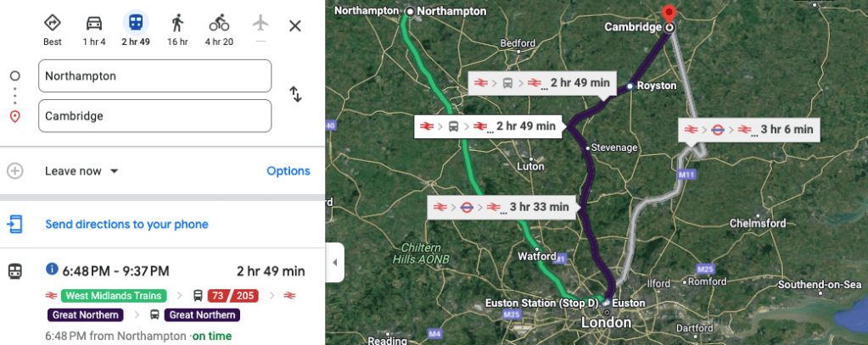This screenshot has height=345, width=868.
Task: Click the Cambridge destination pin
Action: point(669,14)
